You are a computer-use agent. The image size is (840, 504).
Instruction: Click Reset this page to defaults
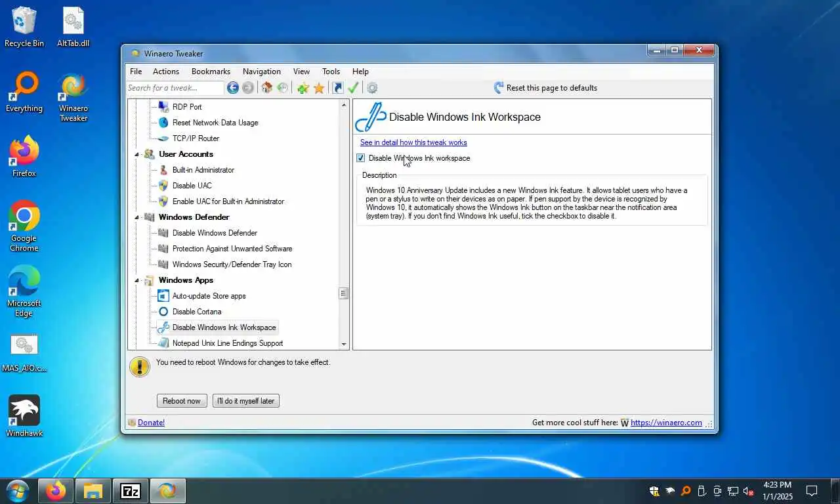tap(545, 88)
